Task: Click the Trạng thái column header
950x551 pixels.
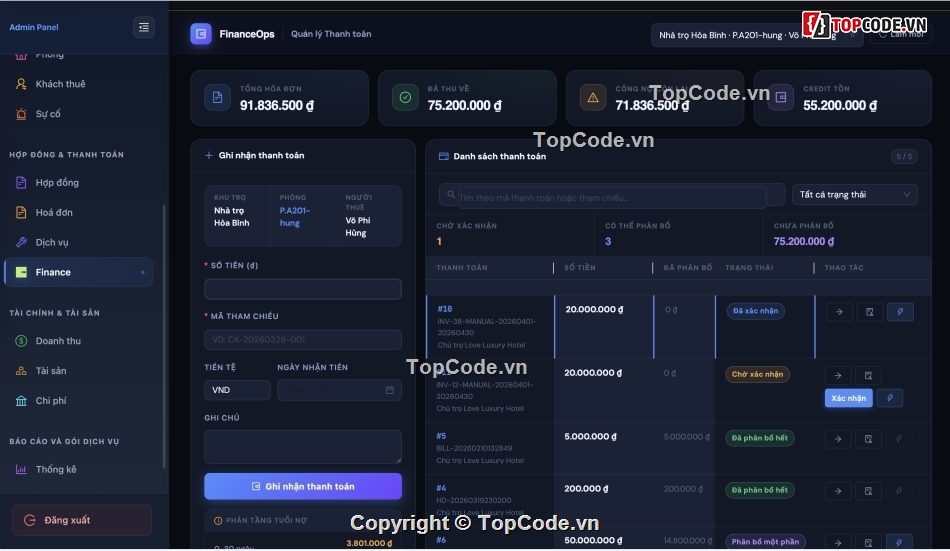Action: pos(749,268)
